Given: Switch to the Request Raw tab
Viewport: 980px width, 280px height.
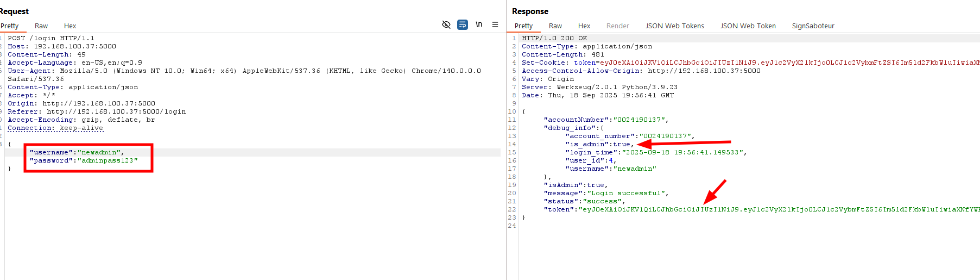Looking at the screenshot, I should click(x=41, y=26).
